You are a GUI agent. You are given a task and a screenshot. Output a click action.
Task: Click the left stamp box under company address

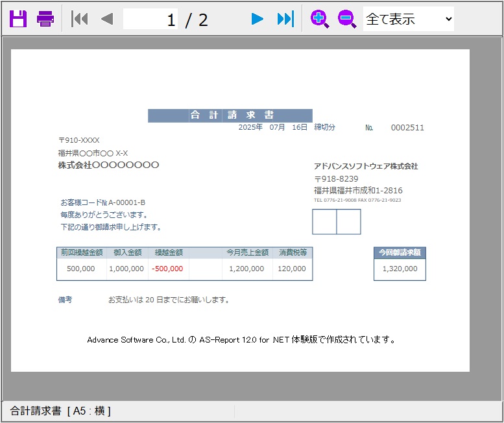[324, 222]
